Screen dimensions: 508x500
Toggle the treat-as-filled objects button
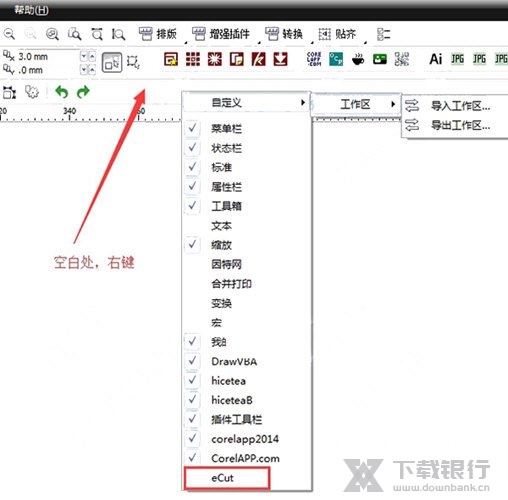[x=112, y=62]
